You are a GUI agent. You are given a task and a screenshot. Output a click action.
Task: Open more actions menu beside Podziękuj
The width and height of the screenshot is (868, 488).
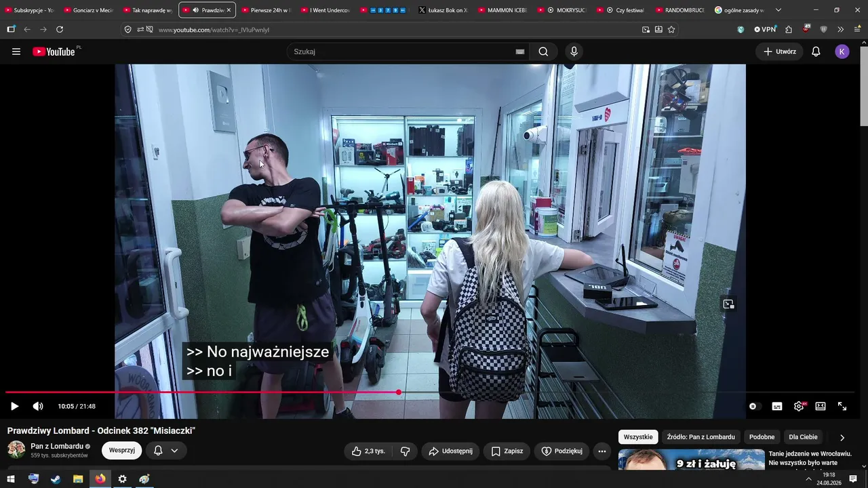pos(602,451)
